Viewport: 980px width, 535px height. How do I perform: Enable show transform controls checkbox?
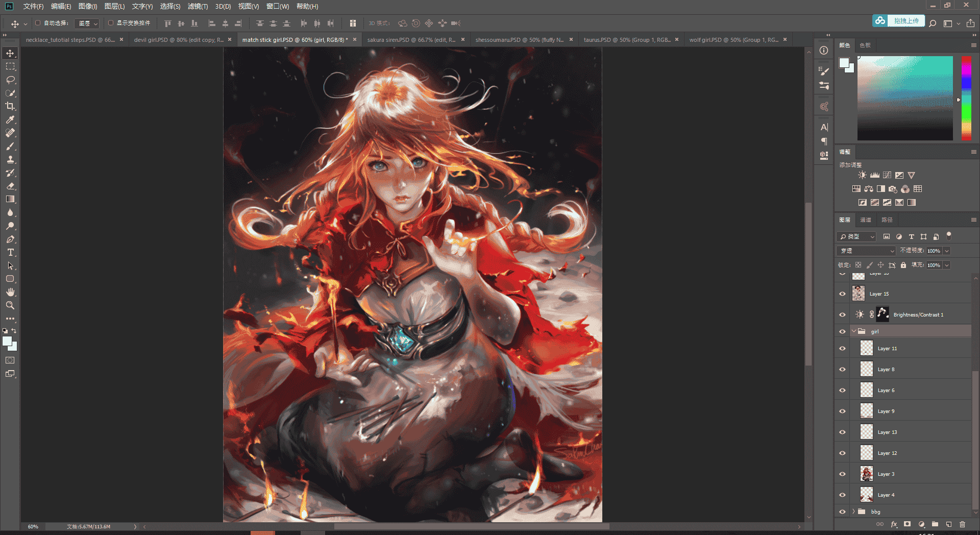[110, 23]
